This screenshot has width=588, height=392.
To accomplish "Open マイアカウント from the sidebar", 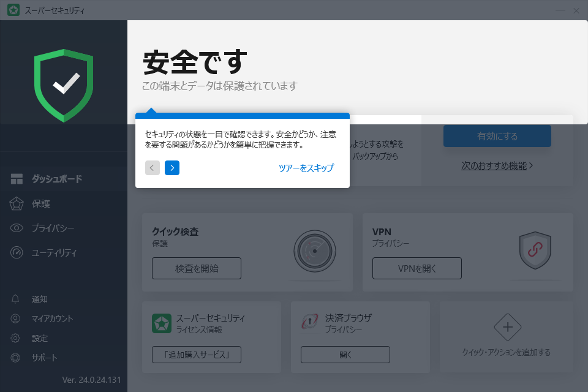I will 52,318.
